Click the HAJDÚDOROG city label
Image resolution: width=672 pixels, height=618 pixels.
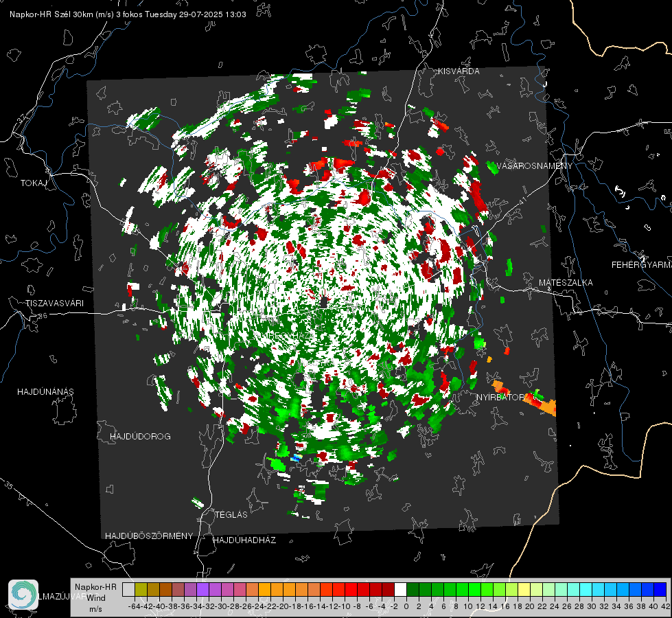point(140,437)
